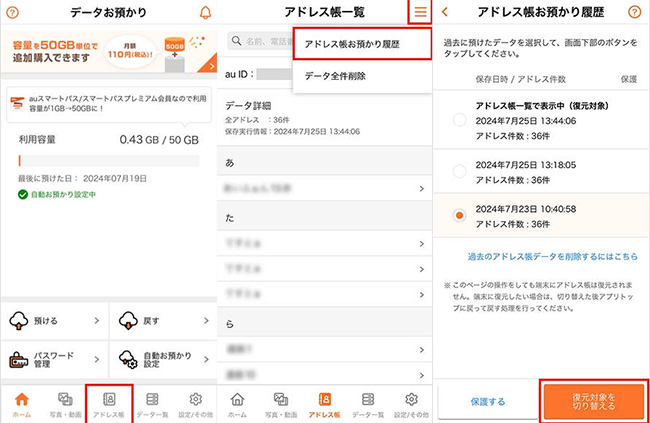Select ホーム tab on the left screen
Viewport: 650px width, 423px height.
pos(22,404)
